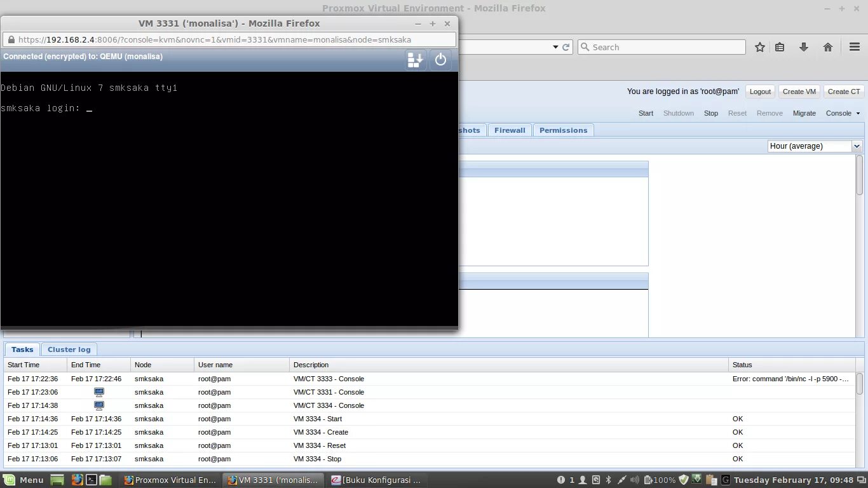Sort tasks by Node column header
This screenshot has height=488, width=868.
click(x=163, y=365)
